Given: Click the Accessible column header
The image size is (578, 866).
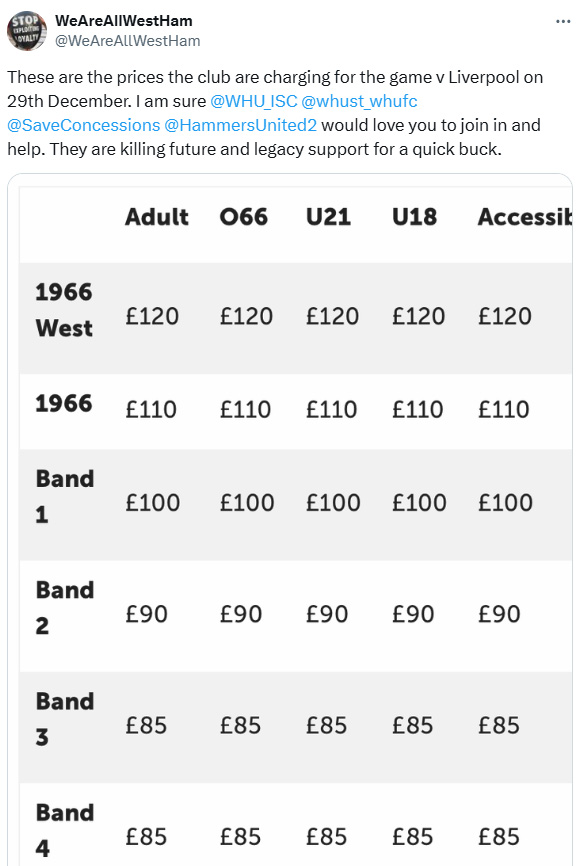Looking at the screenshot, I should point(525,216).
